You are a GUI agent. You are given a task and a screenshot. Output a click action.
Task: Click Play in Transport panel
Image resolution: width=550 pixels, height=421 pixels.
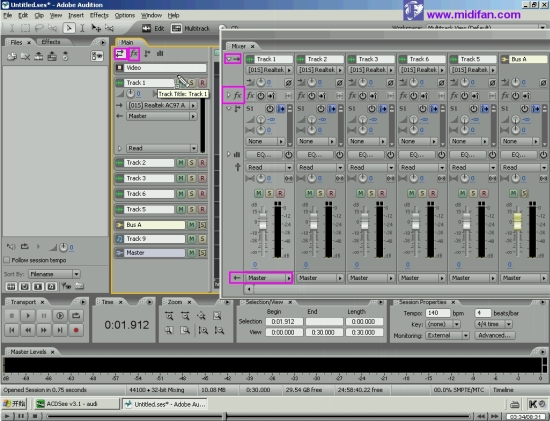coord(28,315)
